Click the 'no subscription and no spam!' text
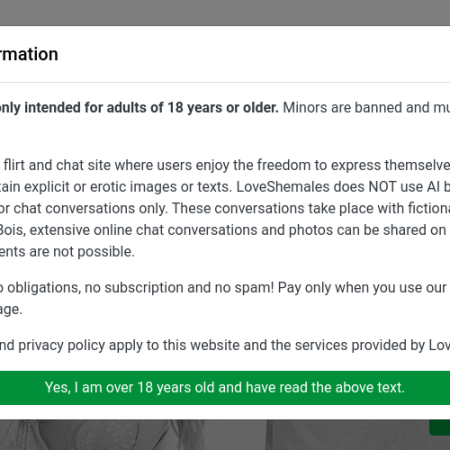Screen dimensions: 450x450 pyautogui.click(x=179, y=288)
